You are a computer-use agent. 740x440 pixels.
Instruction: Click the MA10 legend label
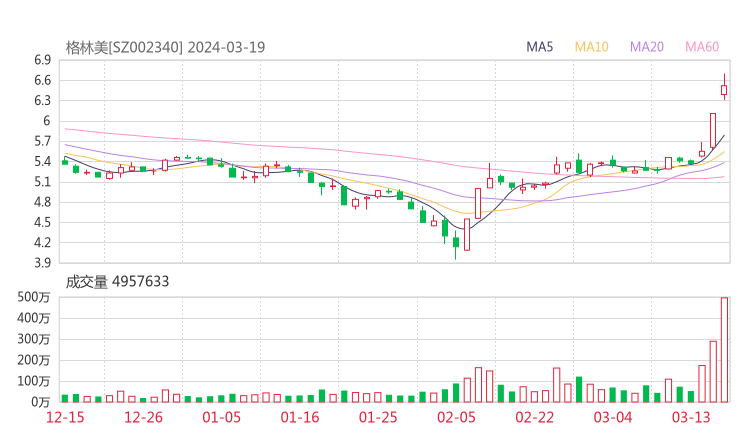tap(591, 47)
